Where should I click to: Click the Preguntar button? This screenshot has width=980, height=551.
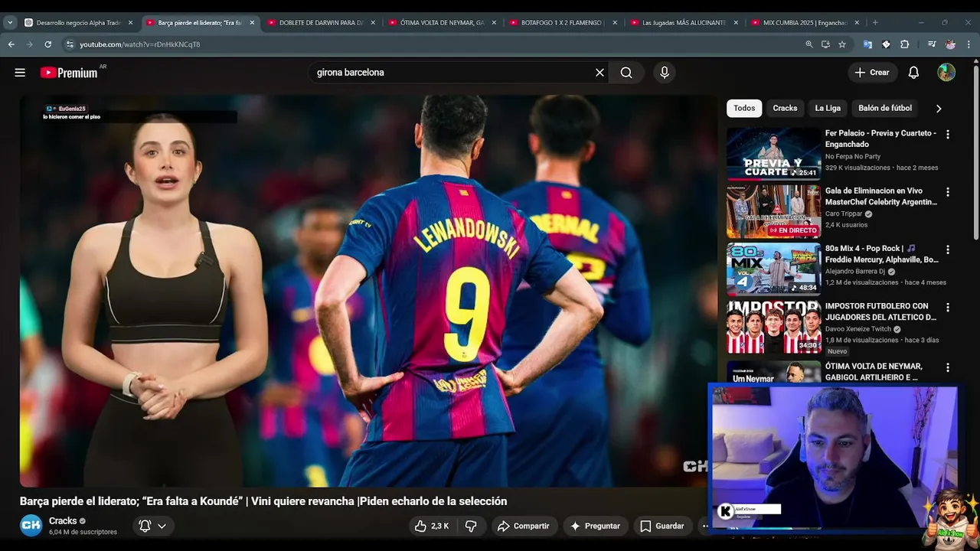coord(595,526)
